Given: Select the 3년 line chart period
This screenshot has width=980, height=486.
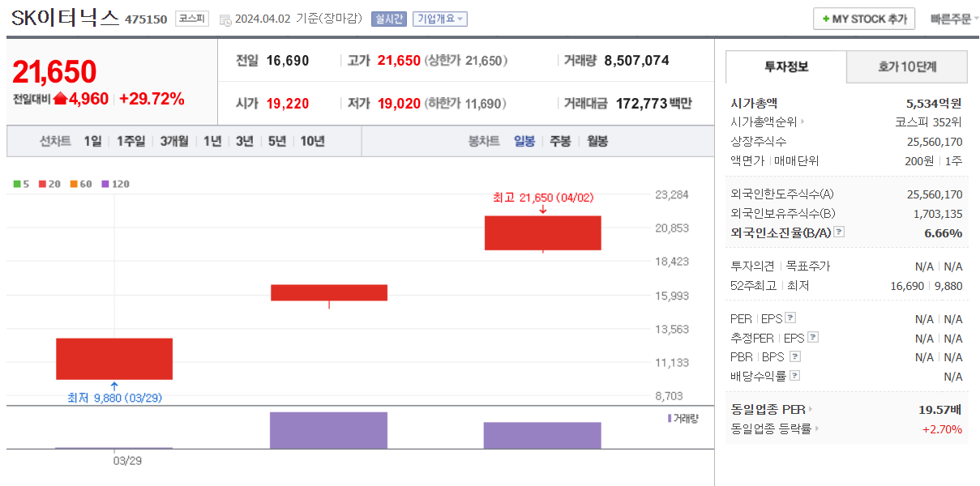Looking at the screenshot, I should coord(245,141).
